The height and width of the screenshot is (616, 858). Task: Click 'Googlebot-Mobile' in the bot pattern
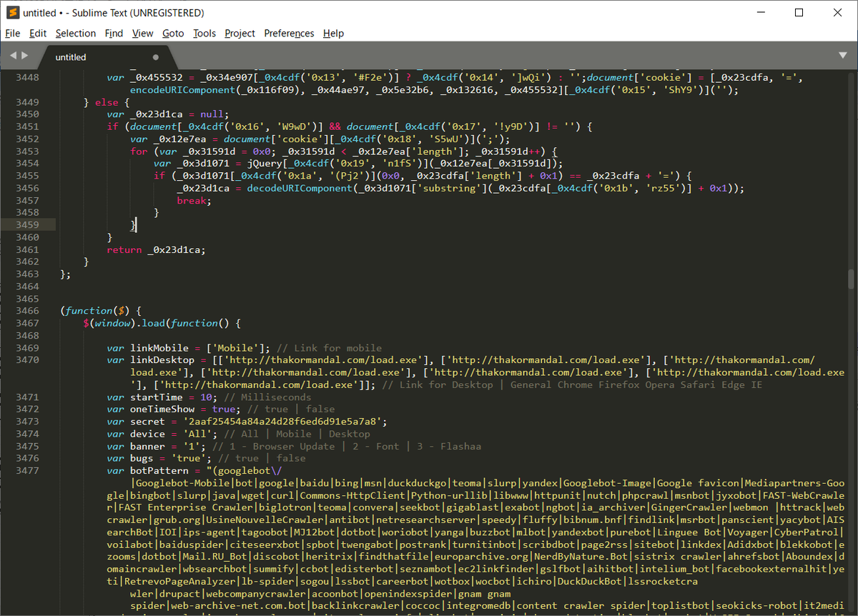point(182,483)
